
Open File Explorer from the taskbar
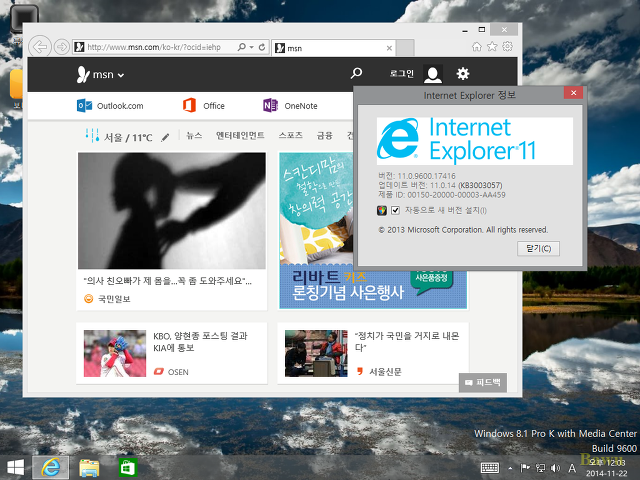coord(89,468)
